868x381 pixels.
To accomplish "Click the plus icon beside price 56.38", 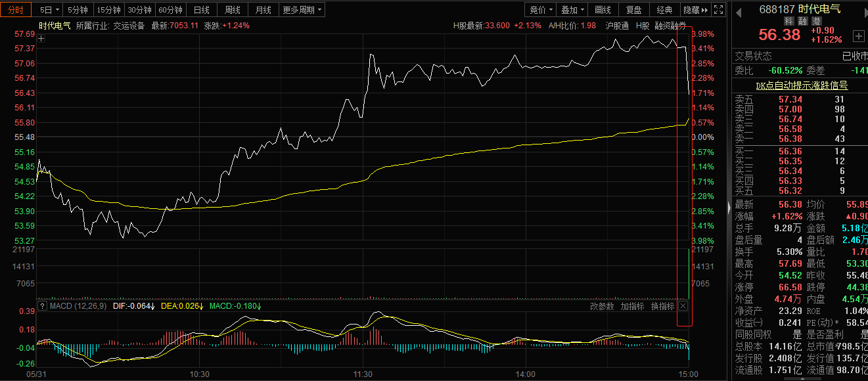I will pyautogui.click(x=858, y=35).
